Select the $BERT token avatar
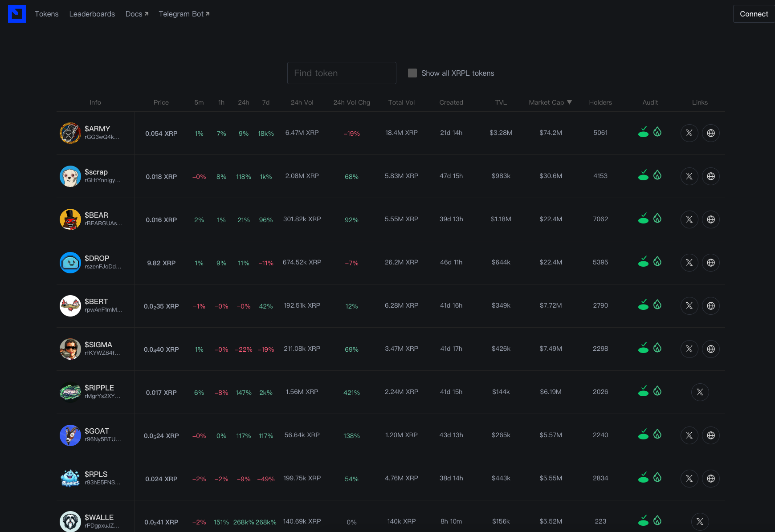The image size is (775, 532). click(x=70, y=306)
